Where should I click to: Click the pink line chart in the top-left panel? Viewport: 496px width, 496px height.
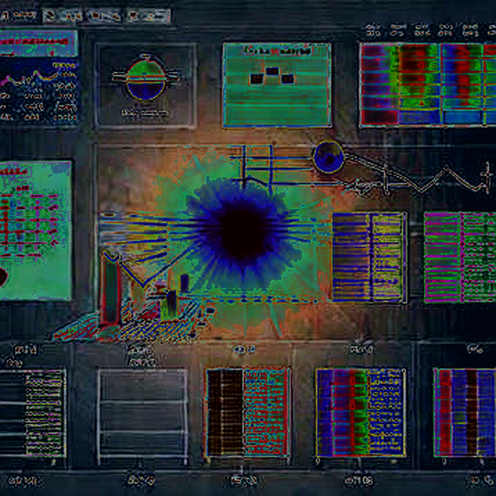pos(31,79)
